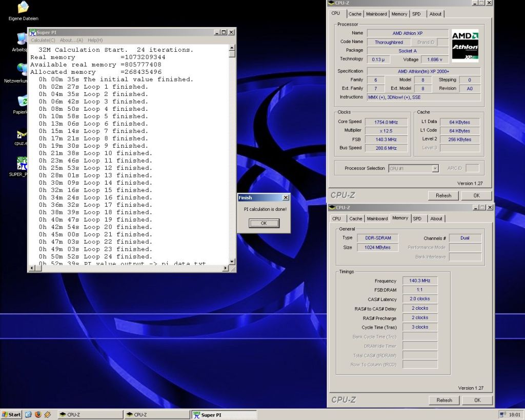Image resolution: width=525 pixels, height=420 pixels.
Task: Confirm the PI calculation is done dialog with OK
Action: pyautogui.click(x=264, y=223)
